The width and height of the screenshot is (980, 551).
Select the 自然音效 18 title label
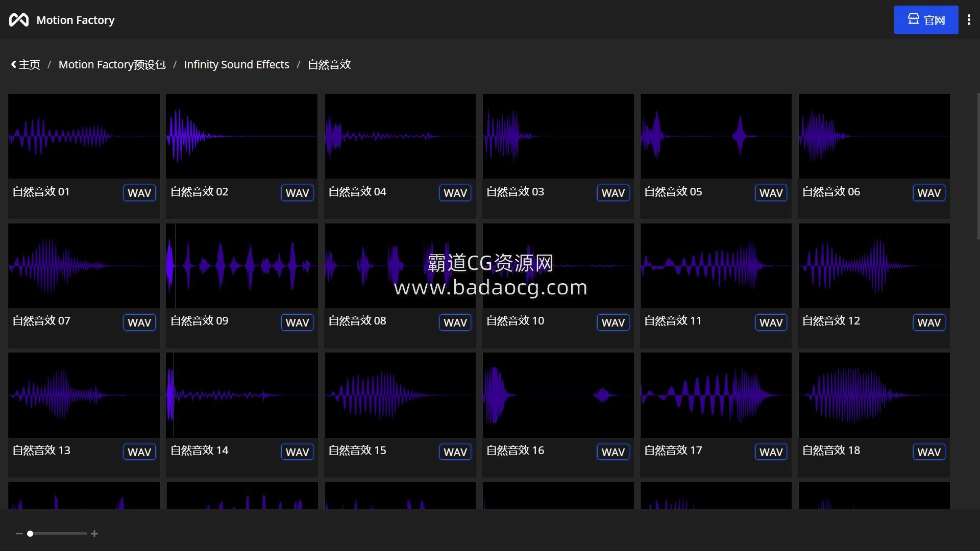coord(831,450)
